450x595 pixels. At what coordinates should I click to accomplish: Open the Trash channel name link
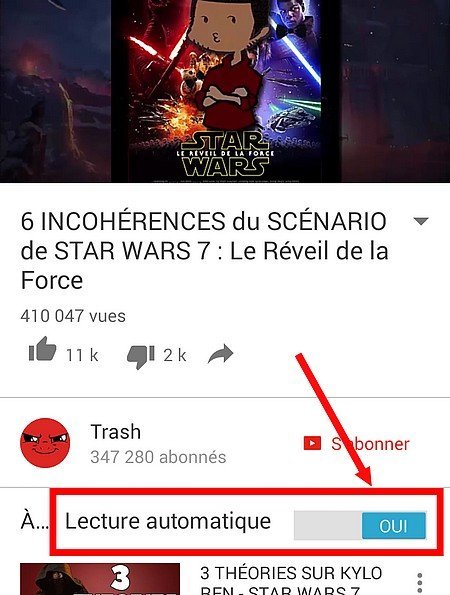pos(116,432)
